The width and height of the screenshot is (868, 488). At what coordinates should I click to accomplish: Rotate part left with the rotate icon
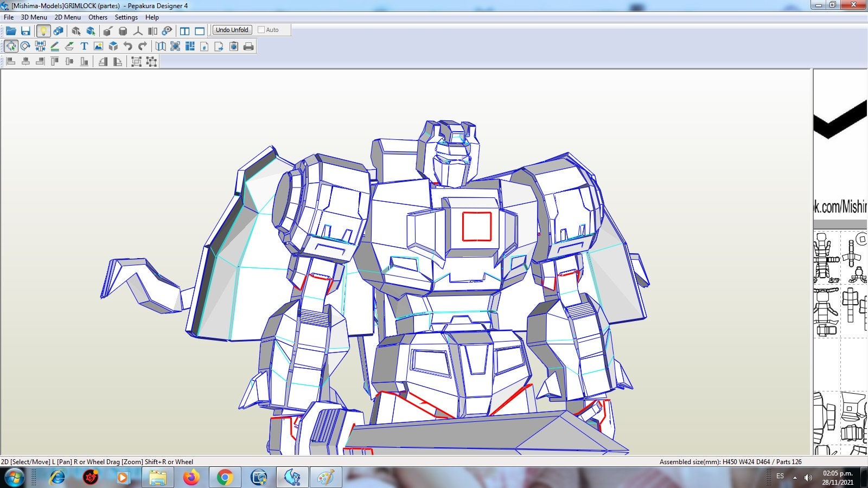pos(102,61)
